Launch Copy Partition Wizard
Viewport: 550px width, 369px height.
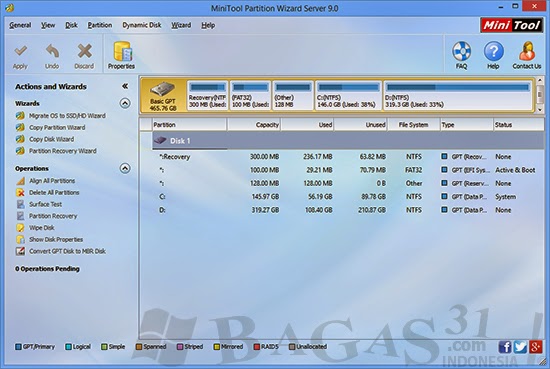(x=57, y=128)
